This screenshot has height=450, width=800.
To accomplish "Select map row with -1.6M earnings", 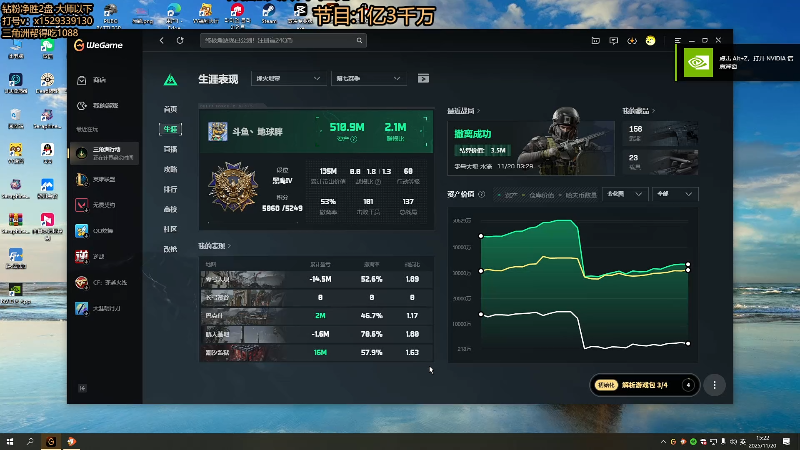I will (x=316, y=334).
